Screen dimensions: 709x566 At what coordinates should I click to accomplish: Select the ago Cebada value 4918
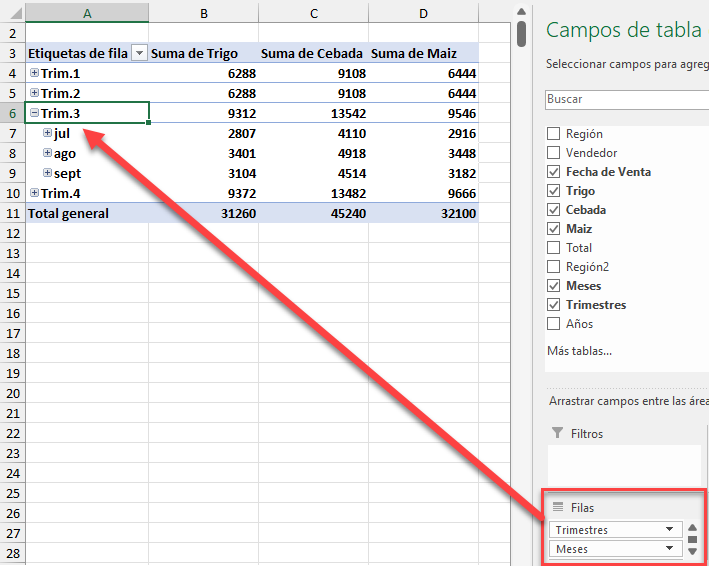point(314,153)
